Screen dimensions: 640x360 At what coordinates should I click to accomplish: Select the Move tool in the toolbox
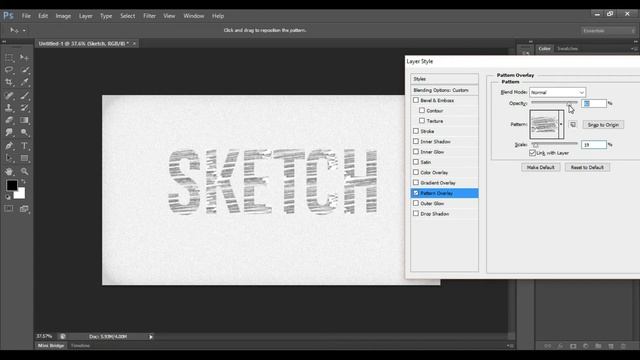point(24,58)
